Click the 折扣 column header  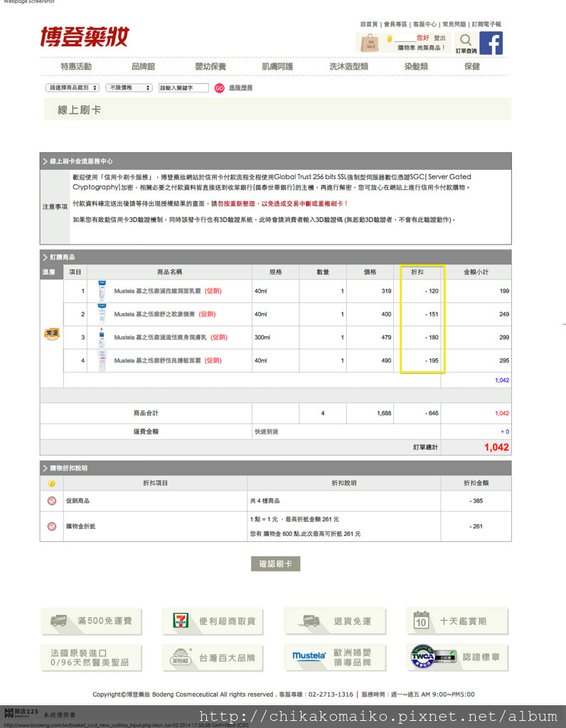point(417,272)
